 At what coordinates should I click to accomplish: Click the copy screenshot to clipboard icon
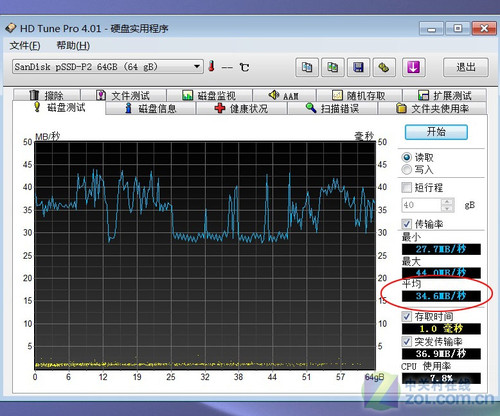point(332,67)
